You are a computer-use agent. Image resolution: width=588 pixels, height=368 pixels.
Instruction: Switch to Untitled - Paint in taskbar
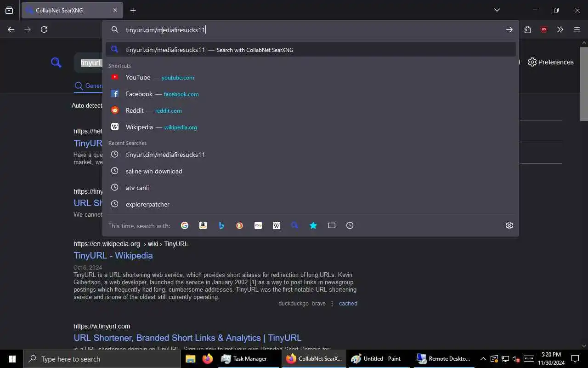[378, 359]
